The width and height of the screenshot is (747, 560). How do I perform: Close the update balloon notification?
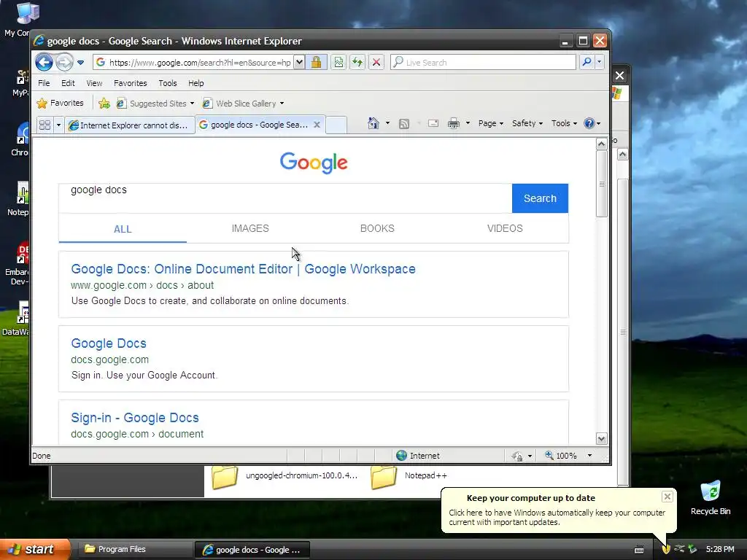pyautogui.click(x=667, y=497)
